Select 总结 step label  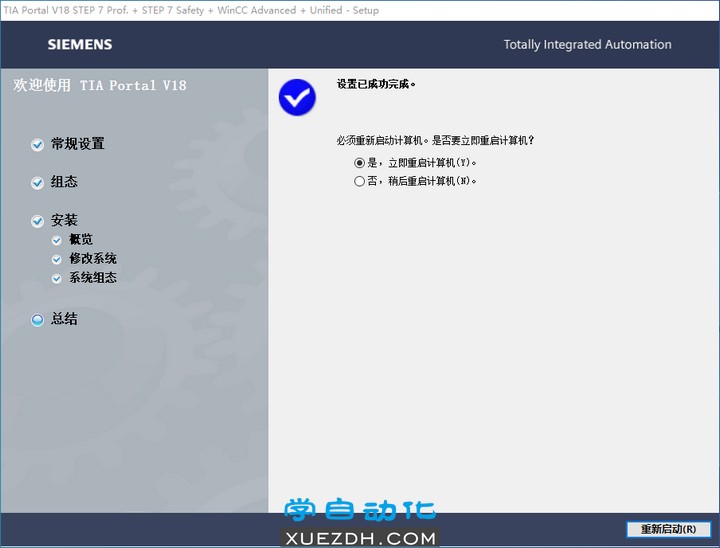(64, 319)
